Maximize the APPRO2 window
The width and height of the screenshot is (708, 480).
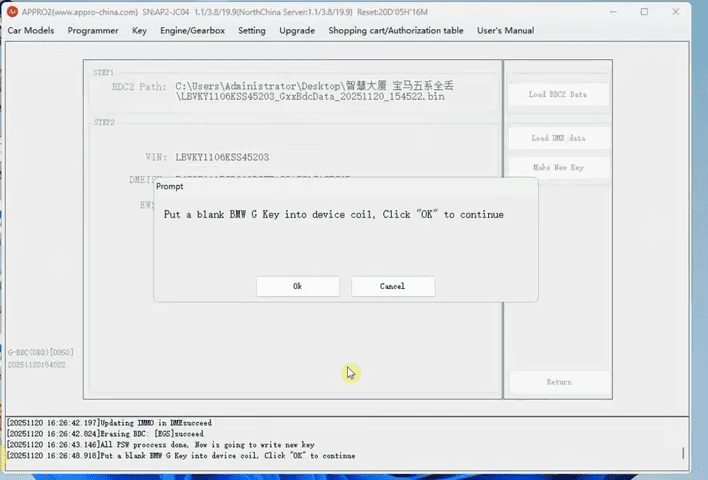coord(645,11)
